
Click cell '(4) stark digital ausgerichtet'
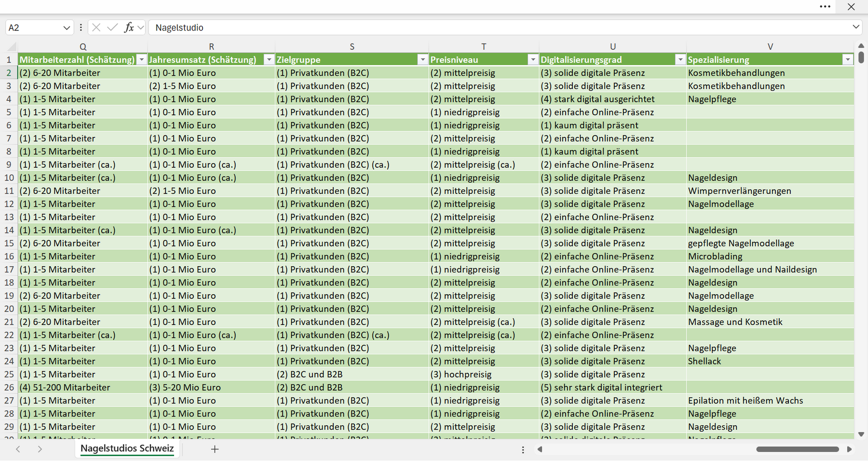pyautogui.click(x=613, y=99)
